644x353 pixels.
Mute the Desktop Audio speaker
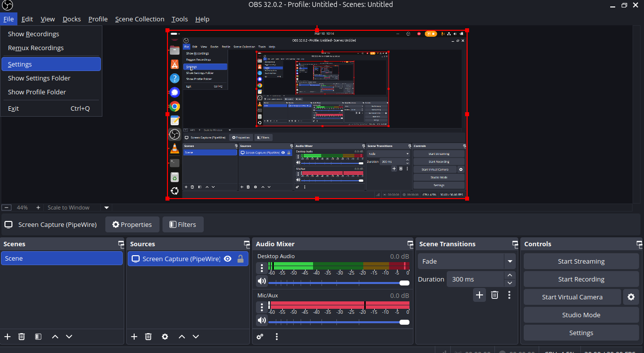tap(261, 282)
